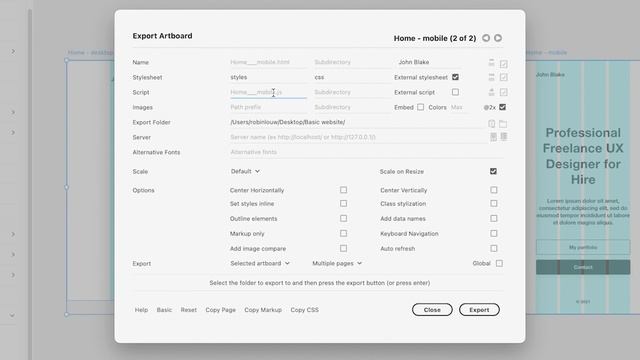Image resolution: width=640 pixels, height=360 pixels.
Task: Click the template icon in the Script row
Action: [x=491, y=92]
